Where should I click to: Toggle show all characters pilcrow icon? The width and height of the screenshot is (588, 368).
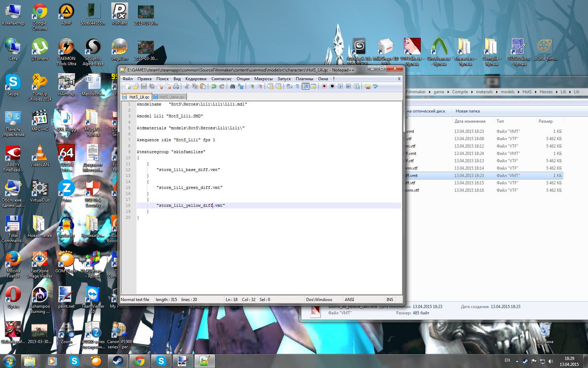point(297,86)
